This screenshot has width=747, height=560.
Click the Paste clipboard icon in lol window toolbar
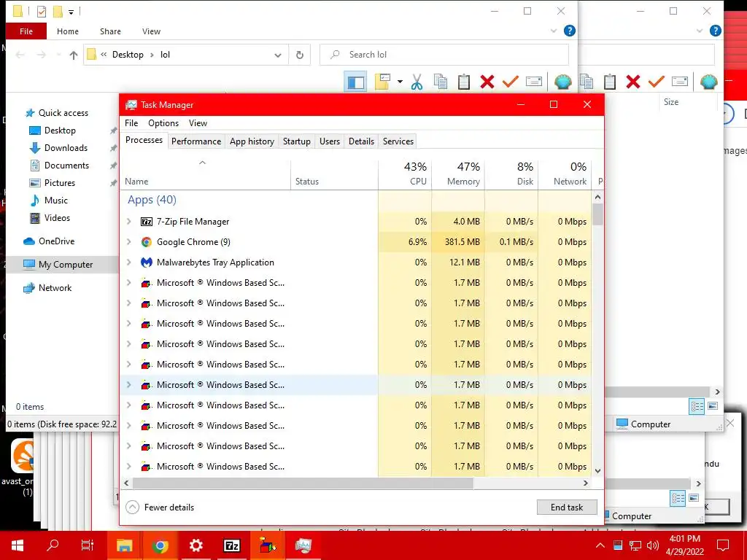[463, 82]
